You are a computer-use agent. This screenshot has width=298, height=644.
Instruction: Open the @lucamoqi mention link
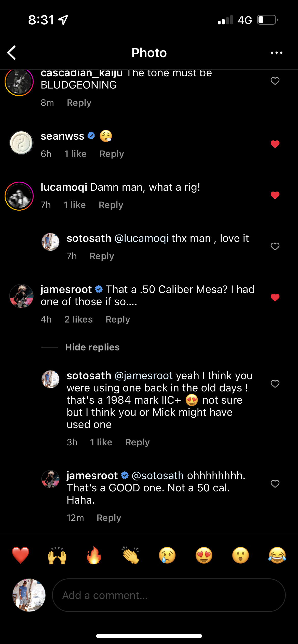141,238
